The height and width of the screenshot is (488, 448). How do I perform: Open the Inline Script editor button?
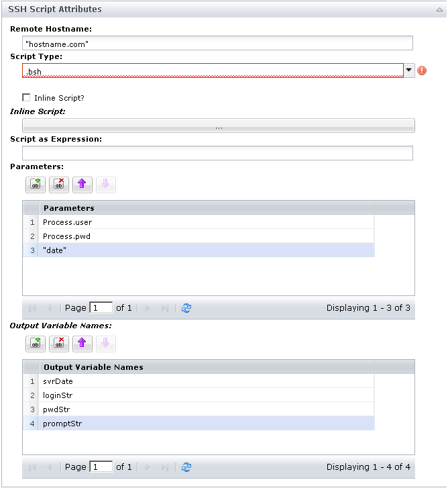point(219,126)
